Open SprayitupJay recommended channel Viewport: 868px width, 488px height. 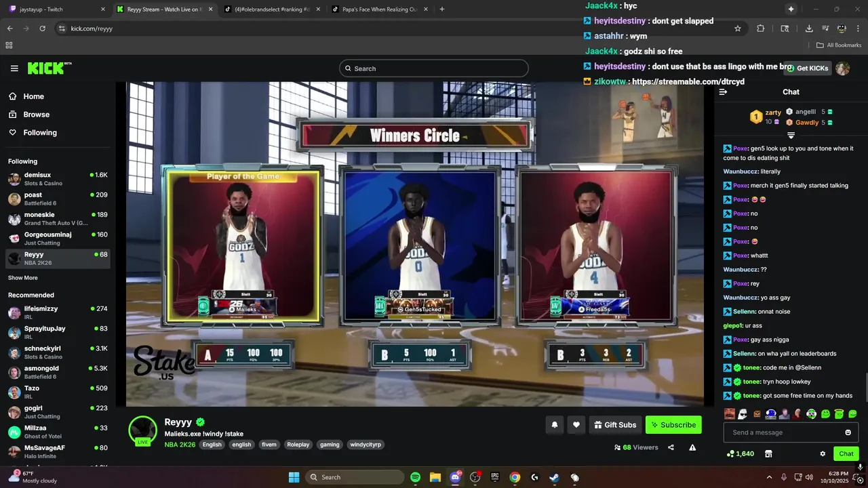click(x=58, y=332)
